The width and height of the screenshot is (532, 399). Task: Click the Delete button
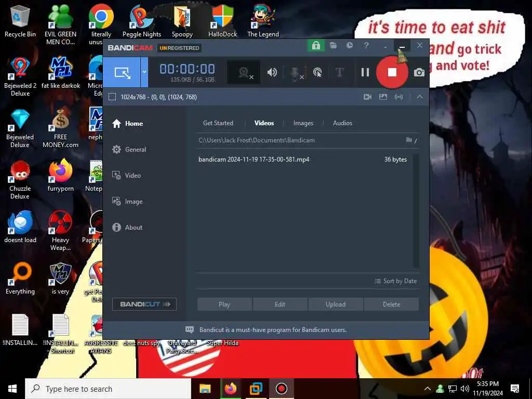coord(392,304)
